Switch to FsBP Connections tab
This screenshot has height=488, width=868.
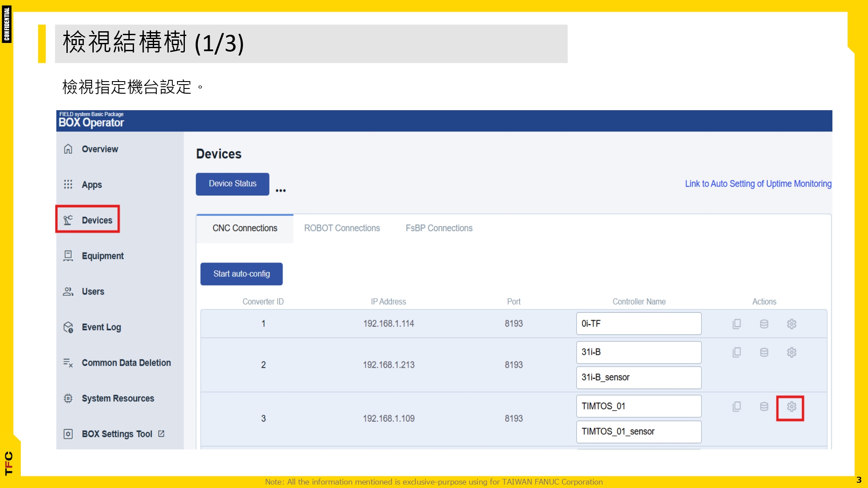pyautogui.click(x=439, y=228)
